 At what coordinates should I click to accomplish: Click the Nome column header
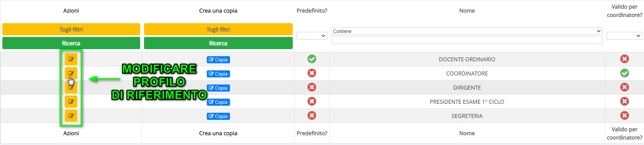[x=467, y=11]
